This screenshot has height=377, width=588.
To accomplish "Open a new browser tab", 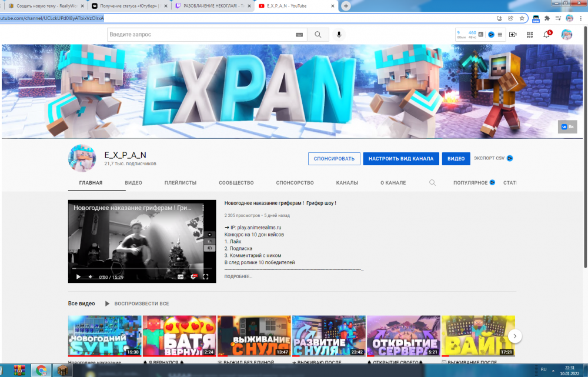I will (346, 6).
